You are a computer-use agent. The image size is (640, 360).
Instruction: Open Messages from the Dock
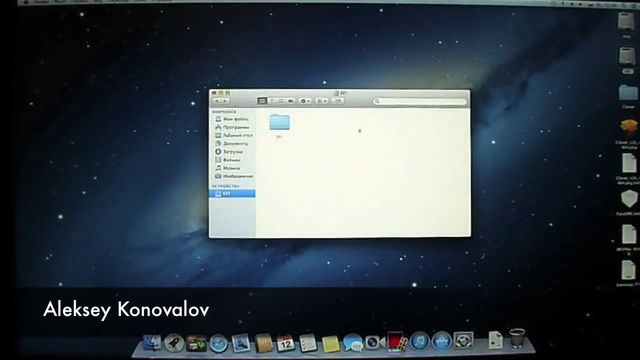pos(353,343)
